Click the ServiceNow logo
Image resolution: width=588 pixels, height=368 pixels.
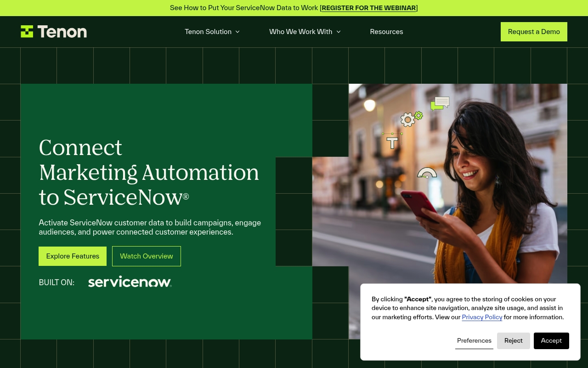(130, 282)
